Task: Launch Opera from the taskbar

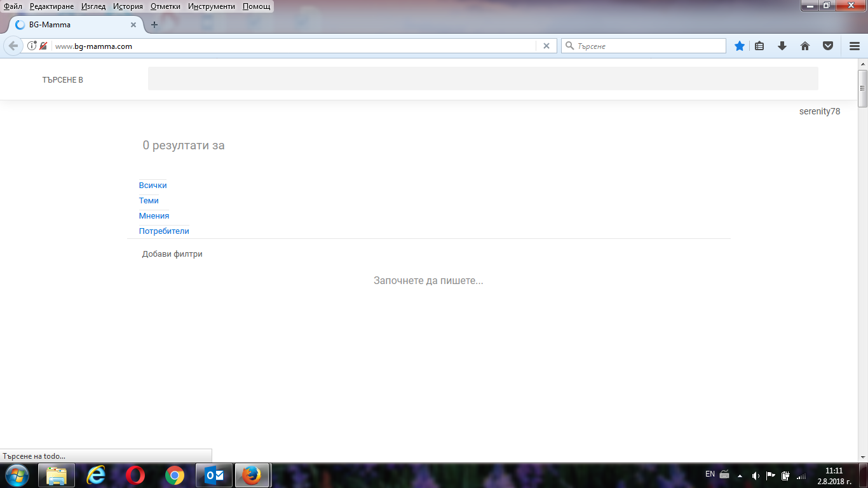Action: point(135,475)
